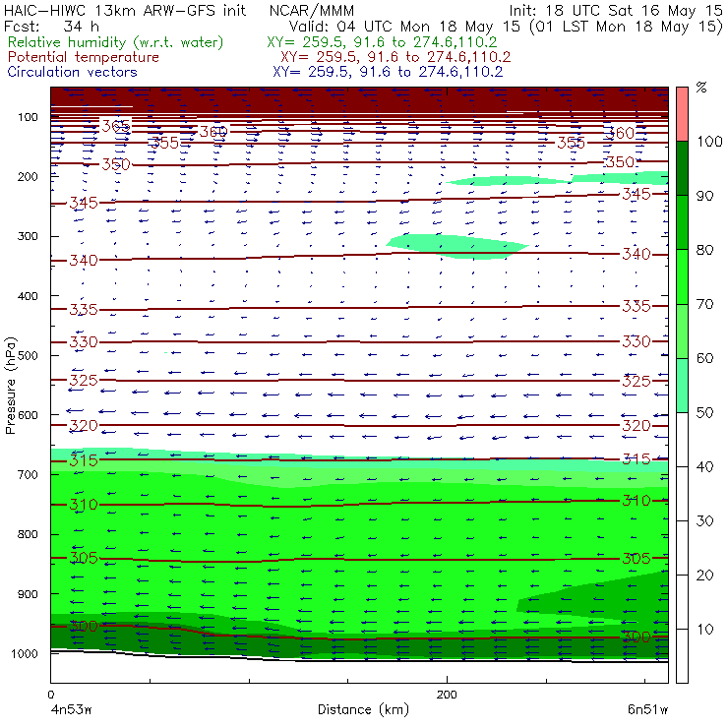Click the 50–60% mint colorbar segment
Image resolution: width=728 pixels, height=728 pixels.
pos(682,386)
